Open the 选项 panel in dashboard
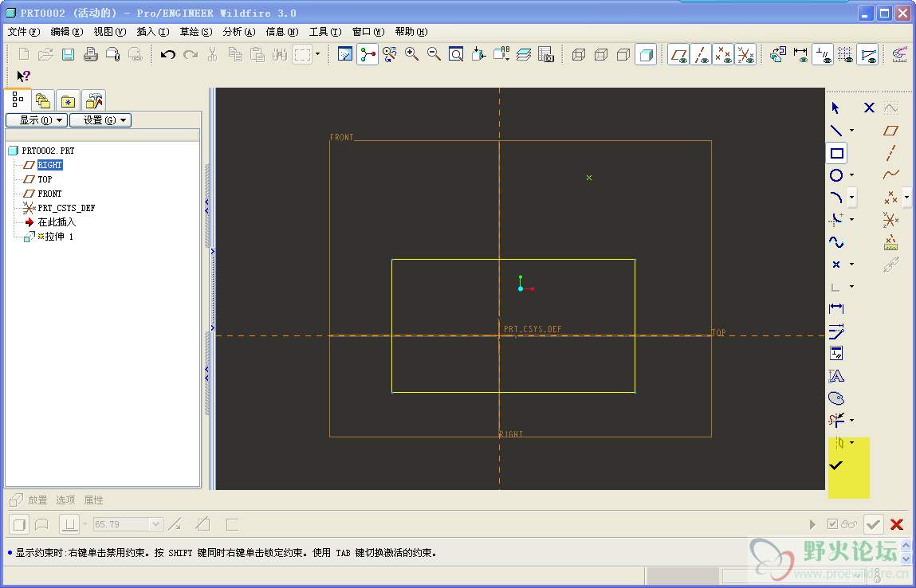 (x=65, y=500)
